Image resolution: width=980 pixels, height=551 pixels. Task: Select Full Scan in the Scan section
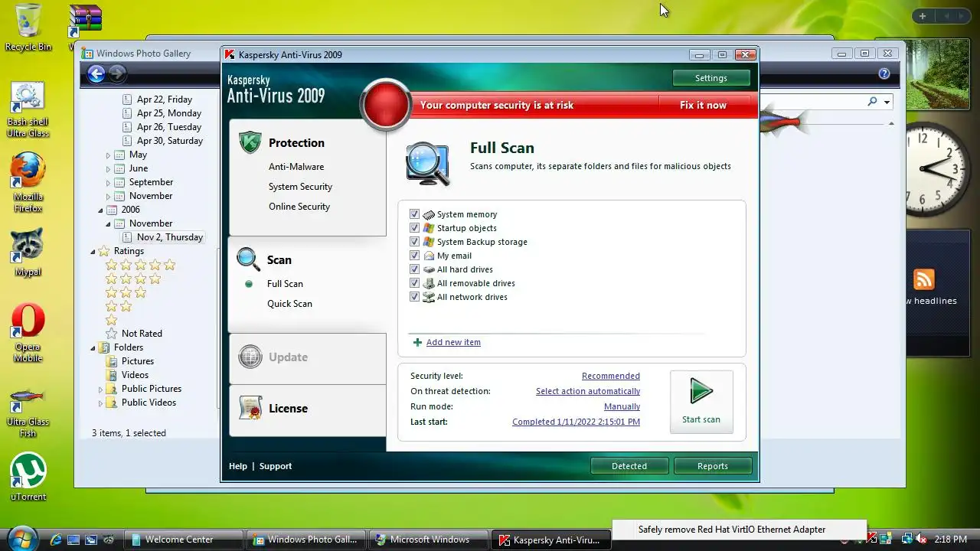tap(285, 283)
